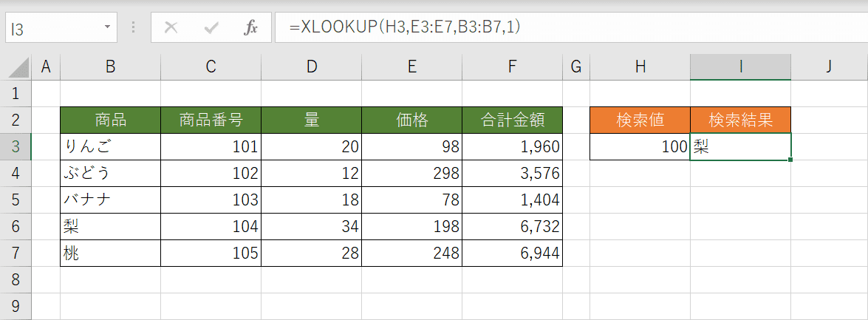868x320 pixels.
Task: Select row 3 header
Action: click(16, 147)
